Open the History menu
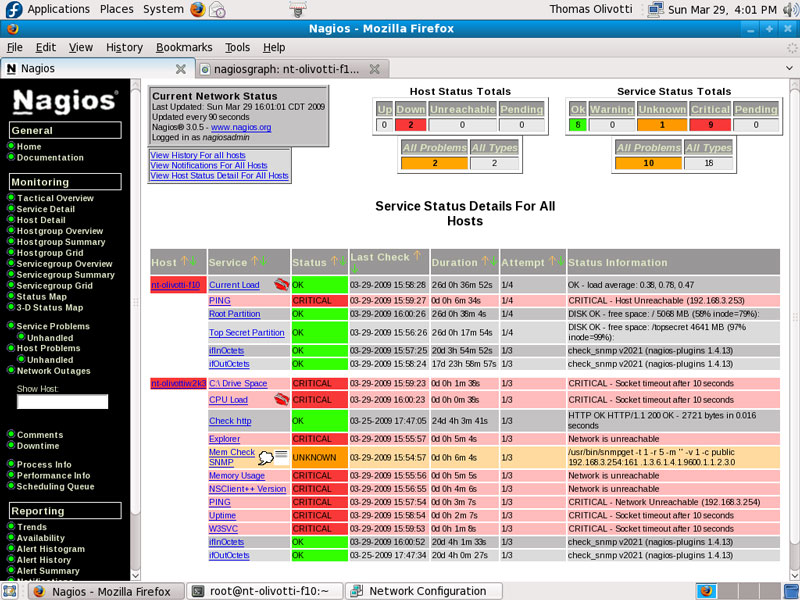Viewport: 800px width, 600px height. [x=124, y=47]
